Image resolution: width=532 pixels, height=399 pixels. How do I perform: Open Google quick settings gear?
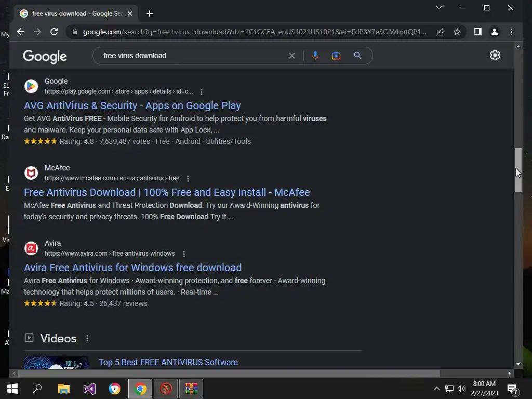point(495,55)
